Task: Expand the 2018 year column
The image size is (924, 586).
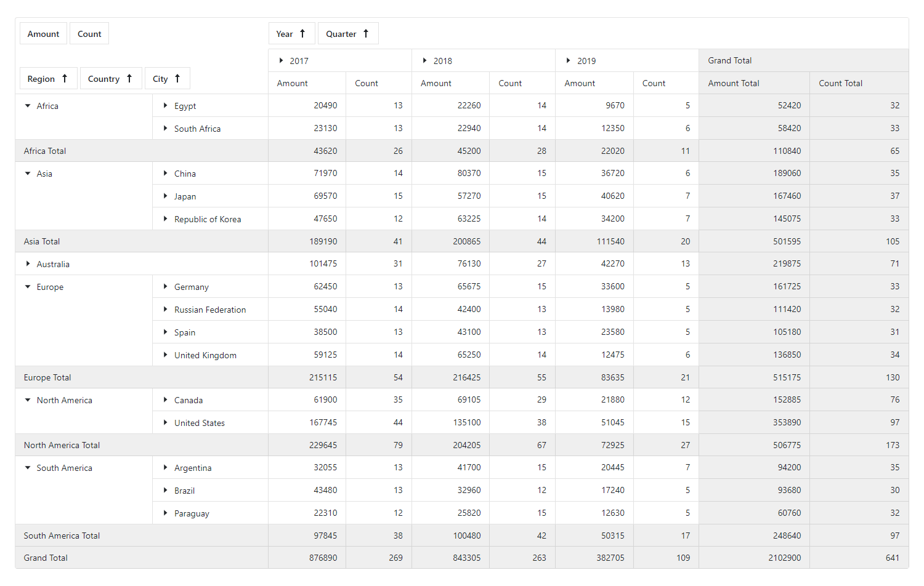Action: (x=425, y=60)
